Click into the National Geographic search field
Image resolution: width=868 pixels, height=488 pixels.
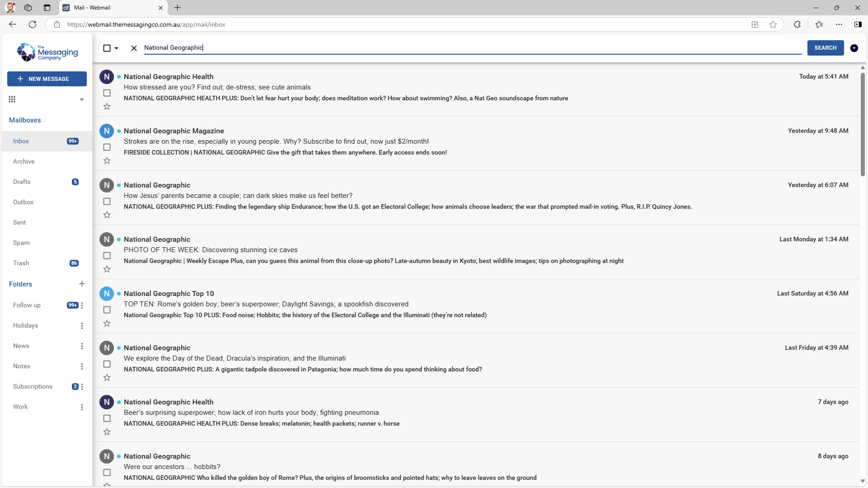pos(473,48)
